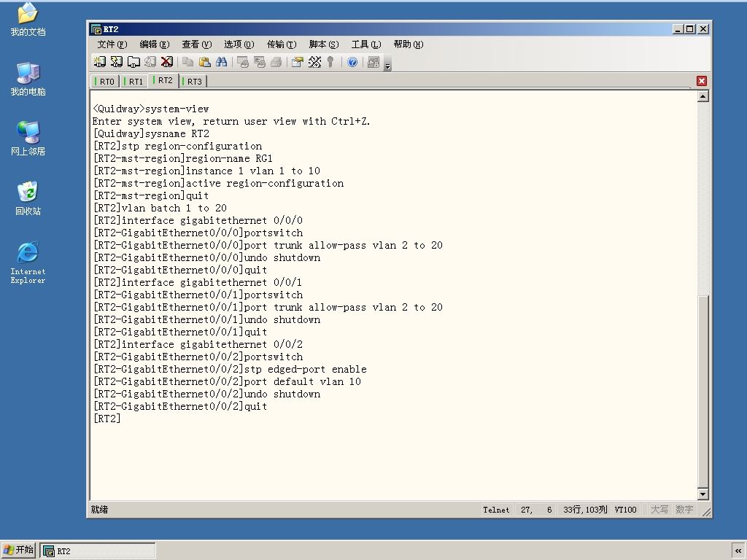
Task: Click the '33行, 103列' status bar entry
Action: coord(585,510)
